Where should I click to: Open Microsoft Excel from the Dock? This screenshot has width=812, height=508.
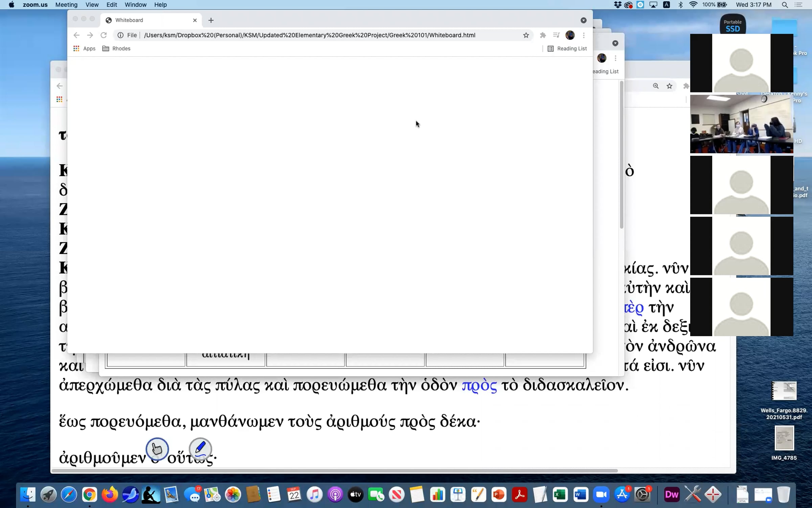(x=560, y=495)
